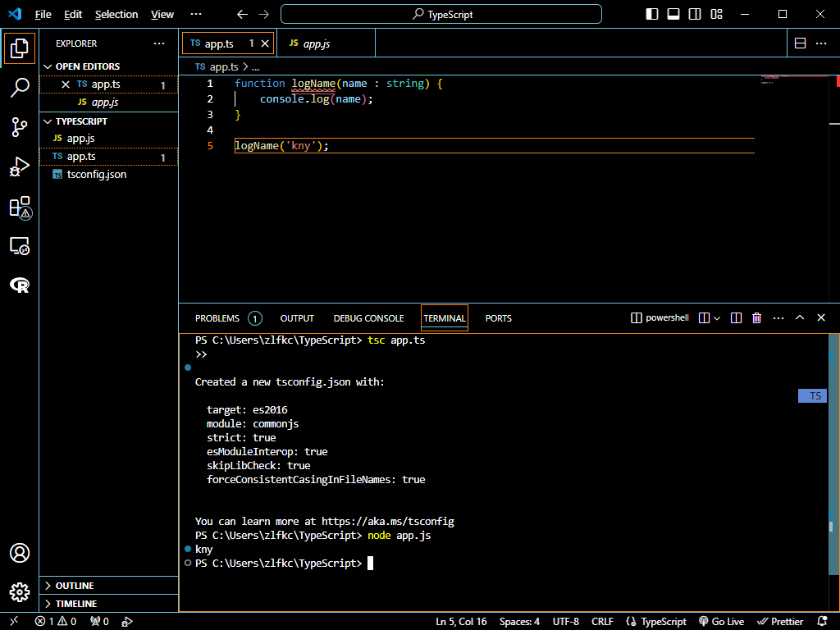
Task: Click the VS Code logo icon
Action: point(15,14)
